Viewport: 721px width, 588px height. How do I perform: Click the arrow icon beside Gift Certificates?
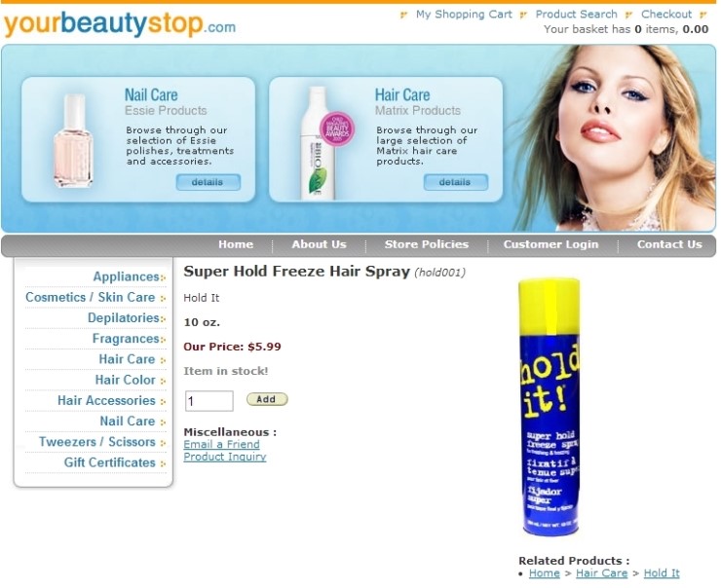163,463
